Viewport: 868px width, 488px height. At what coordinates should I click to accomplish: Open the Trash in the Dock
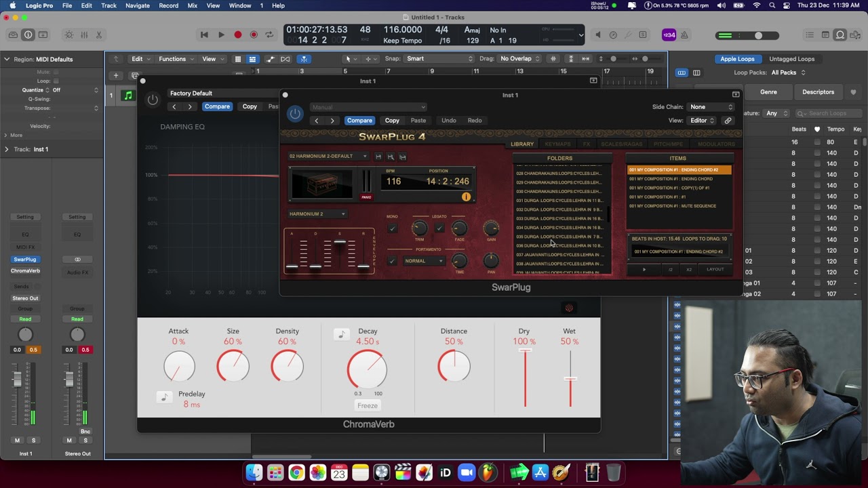tap(614, 472)
